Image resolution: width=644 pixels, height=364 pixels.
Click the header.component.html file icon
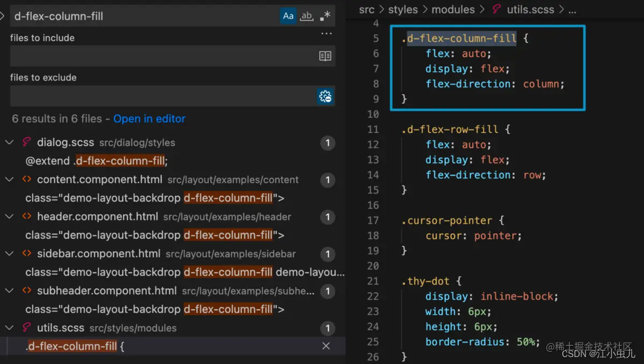26,217
